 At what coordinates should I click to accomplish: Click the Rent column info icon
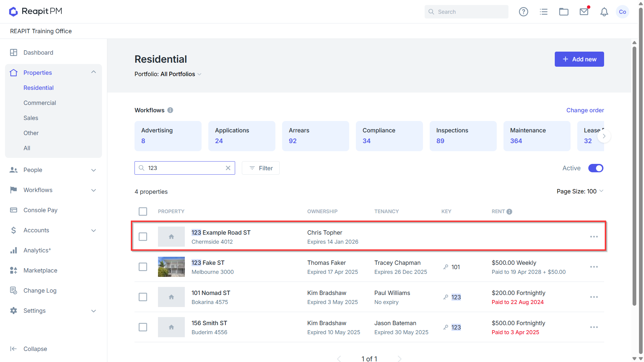click(x=509, y=212)
